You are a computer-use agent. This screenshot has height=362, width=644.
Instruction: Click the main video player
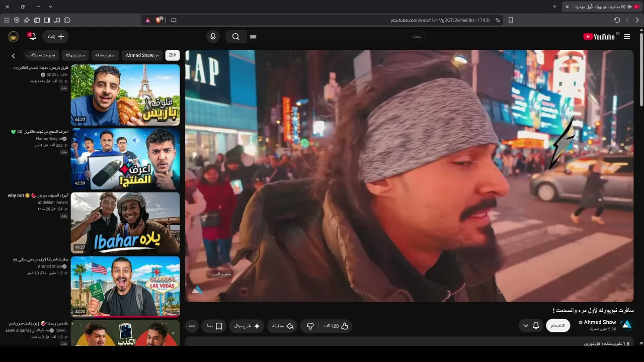pyautogui.click(x=409, y=176)
